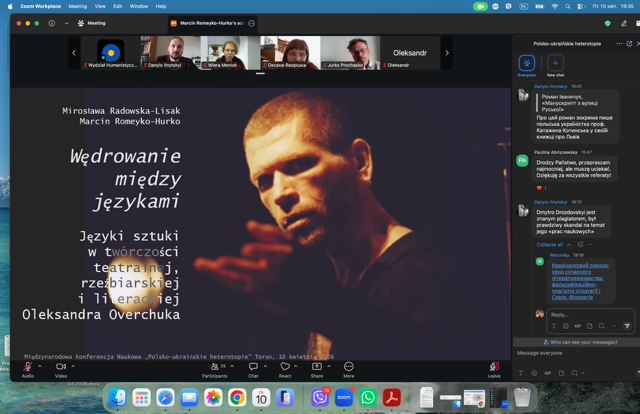Image resolution: width=640 pixels, height=414 pixels.
Task: Open the Meeting menu in the menu bar
Action: click(x=76, y=6)
